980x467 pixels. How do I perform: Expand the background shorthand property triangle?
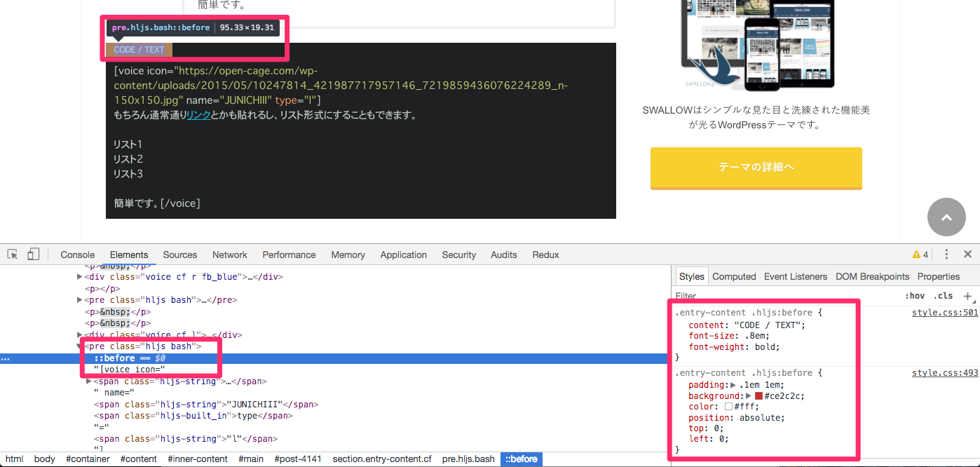click(749, 396)
